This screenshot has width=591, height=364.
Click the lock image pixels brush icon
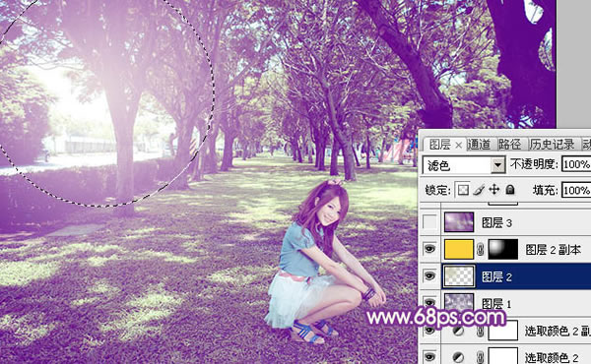click(x=479, y=190)
